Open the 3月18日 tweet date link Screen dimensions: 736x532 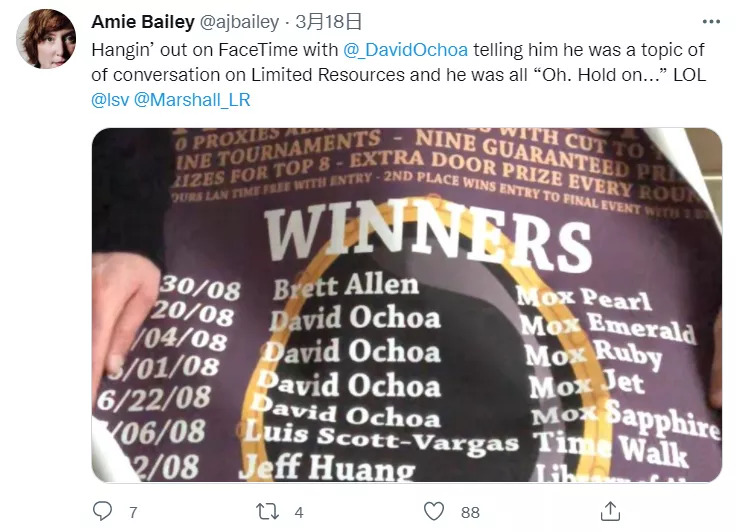(328, 22)
